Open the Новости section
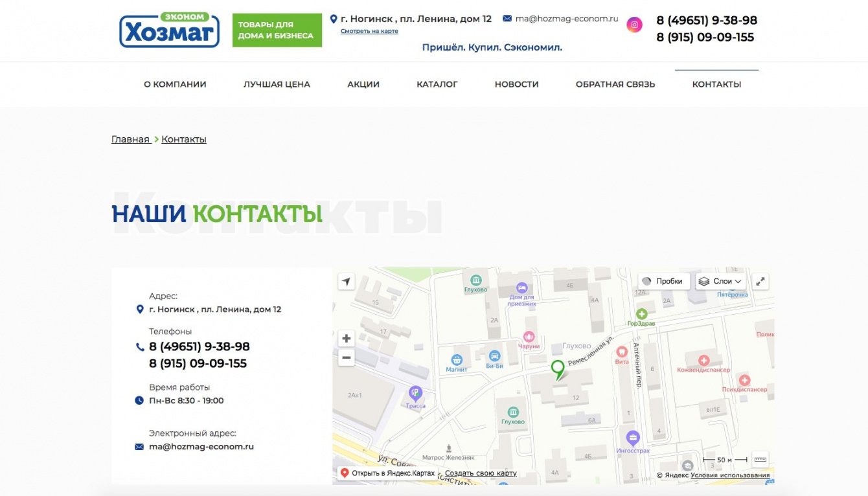Viewport: 868px width, 496px height. (517, 84)
